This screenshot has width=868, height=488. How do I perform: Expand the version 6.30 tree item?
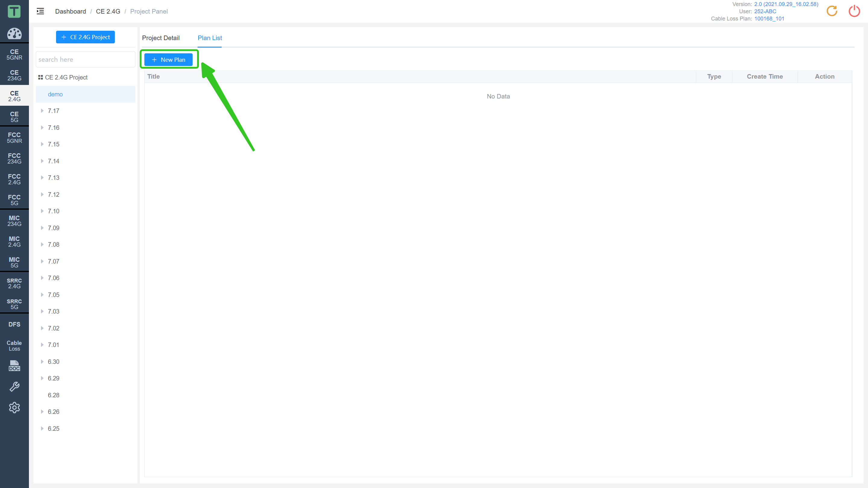[42, 362]
